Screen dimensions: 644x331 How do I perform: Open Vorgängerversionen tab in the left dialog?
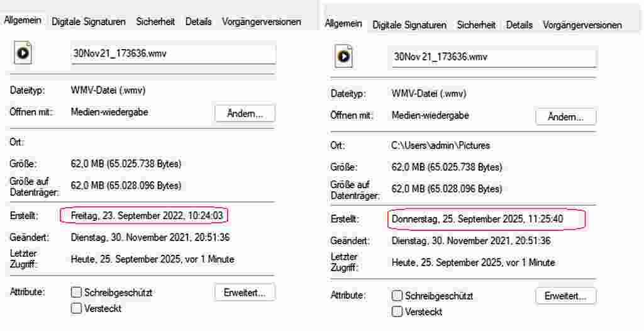pyautogui.click(x=261, y=21)
